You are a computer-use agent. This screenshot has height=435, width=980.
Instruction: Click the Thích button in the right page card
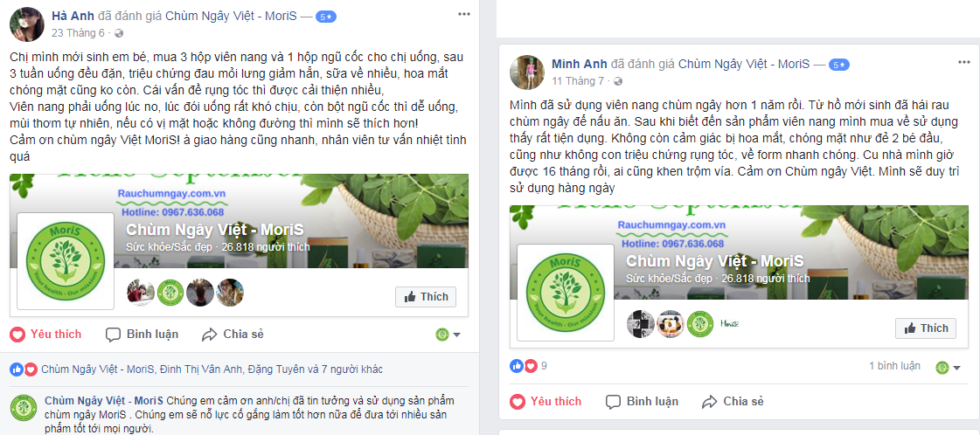926,328
